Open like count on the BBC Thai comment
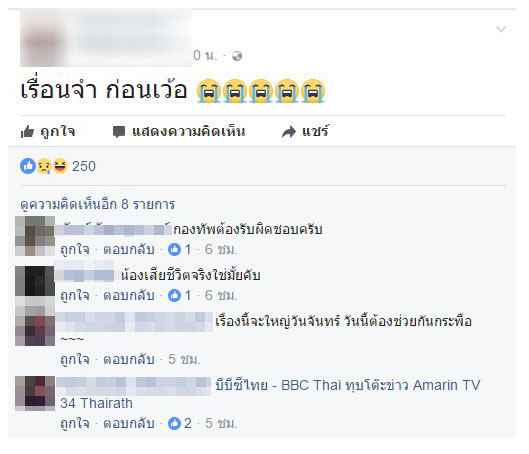529x454 pixels. (180, 423)
